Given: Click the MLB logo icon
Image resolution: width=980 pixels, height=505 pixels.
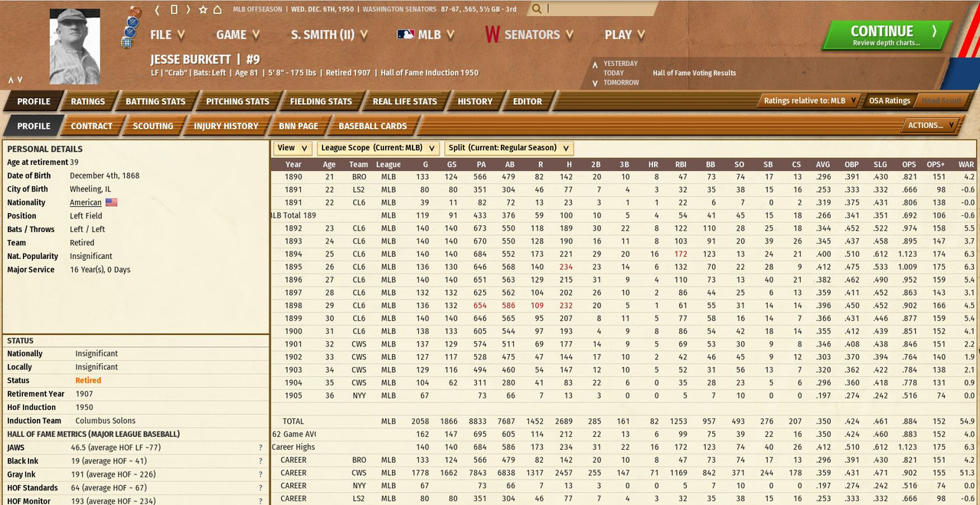Looking at the screenshot, I should (405, 34).
